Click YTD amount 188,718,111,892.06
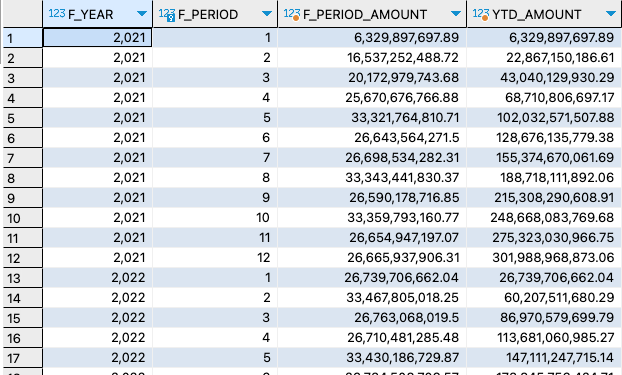 [x=545, y=178]
